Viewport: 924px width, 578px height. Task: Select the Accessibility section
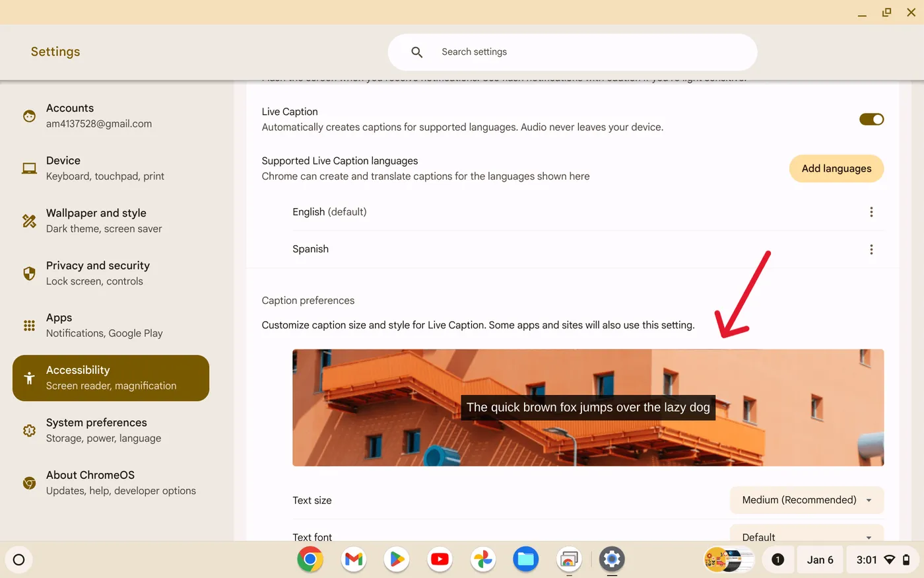click(x=111, y=378)
